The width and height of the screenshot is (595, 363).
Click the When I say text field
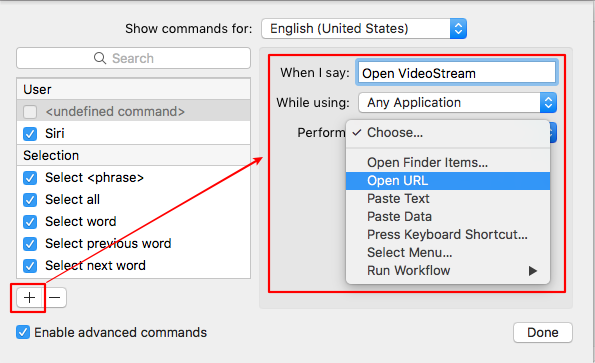click(457, 72)
